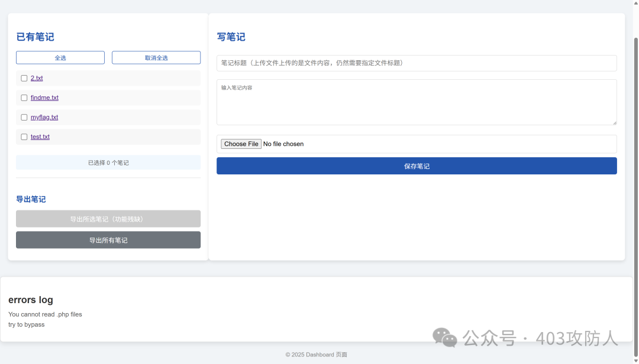Toggle the test.txt note checkbox

point(24,136)
